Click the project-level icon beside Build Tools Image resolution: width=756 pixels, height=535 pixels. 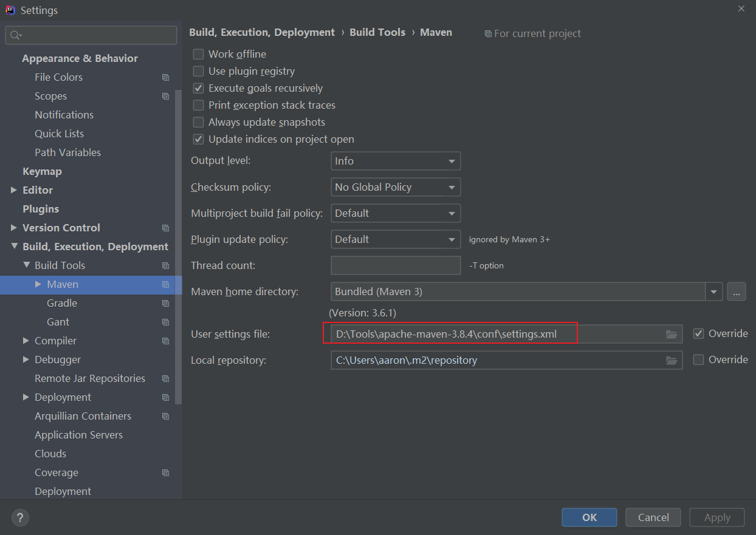[x=165, y=266]
